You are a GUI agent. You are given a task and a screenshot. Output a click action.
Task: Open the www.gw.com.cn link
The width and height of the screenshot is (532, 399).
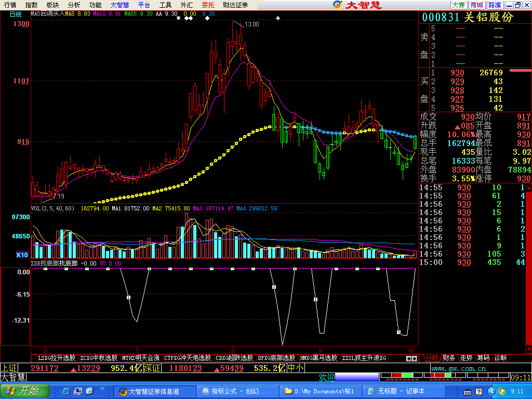tap(458, 368)
